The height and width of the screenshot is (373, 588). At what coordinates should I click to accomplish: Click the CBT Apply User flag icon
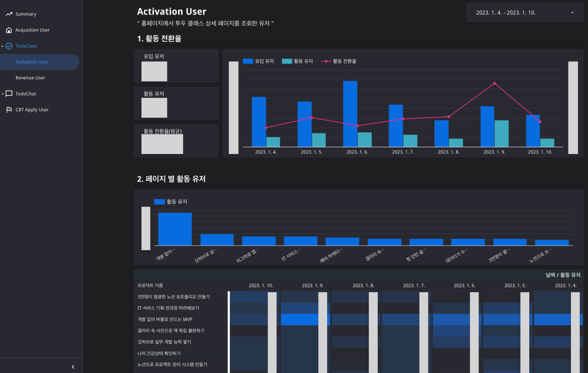click(x=9, y=109)
